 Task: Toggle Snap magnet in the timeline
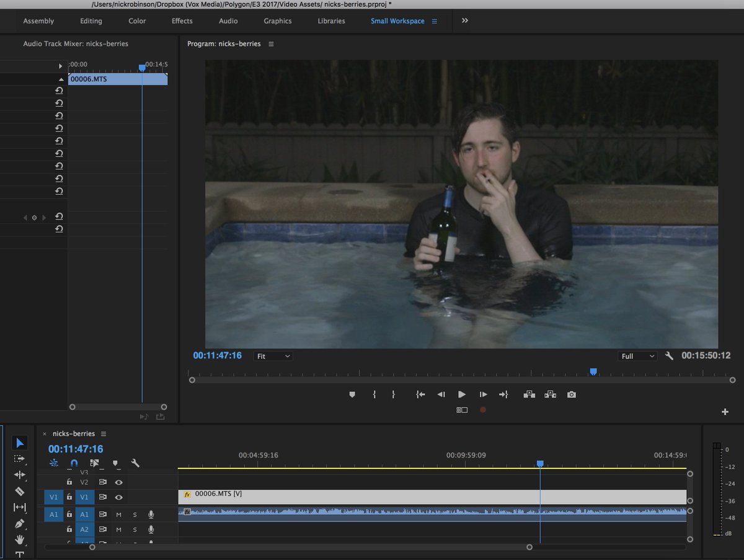click(74, 463)
